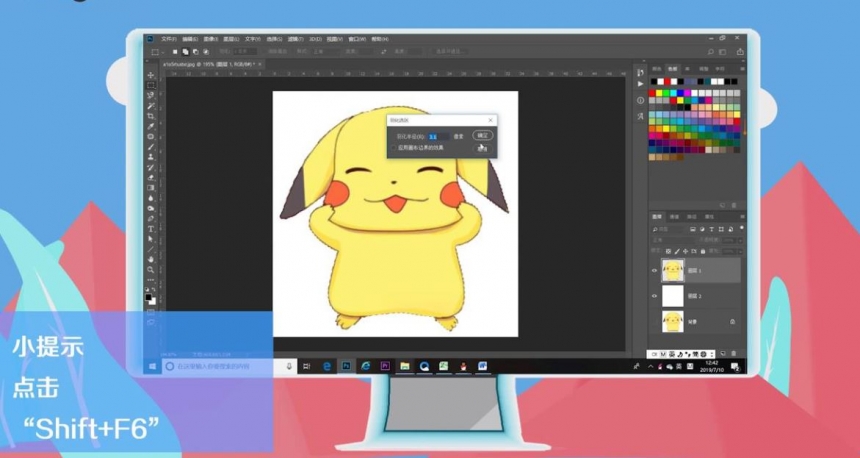Open the Windows Start menu
Screen dimensions: 860x458
(152, 366)
